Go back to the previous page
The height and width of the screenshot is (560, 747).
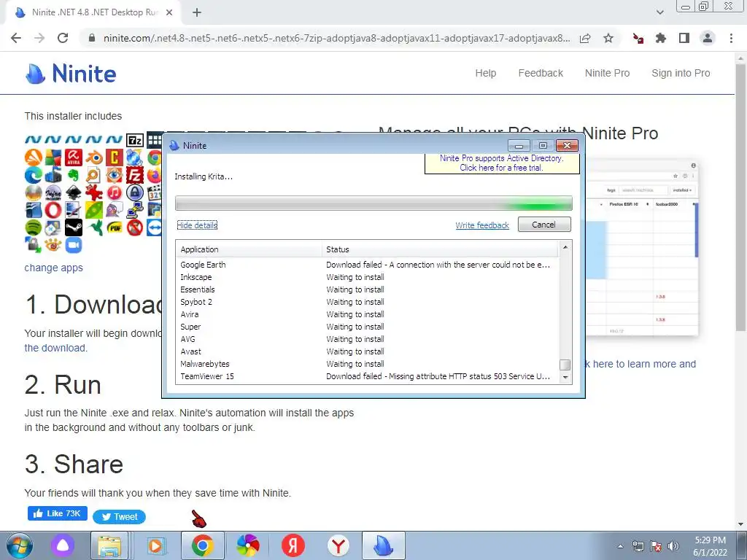point(16,38)
